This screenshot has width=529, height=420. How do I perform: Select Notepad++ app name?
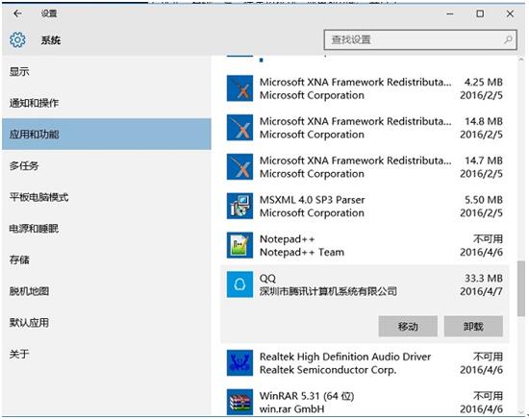coord(288,239)
